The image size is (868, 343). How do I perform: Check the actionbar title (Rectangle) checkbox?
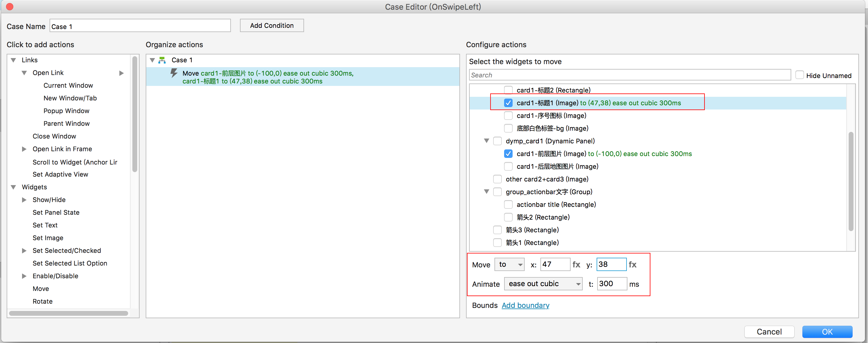[x=508, y=204]
